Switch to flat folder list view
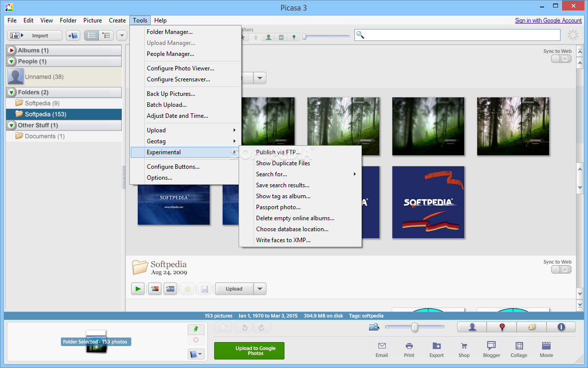This screenshot has width=588, height=368. pyautogui.click(x=91, y=35)
